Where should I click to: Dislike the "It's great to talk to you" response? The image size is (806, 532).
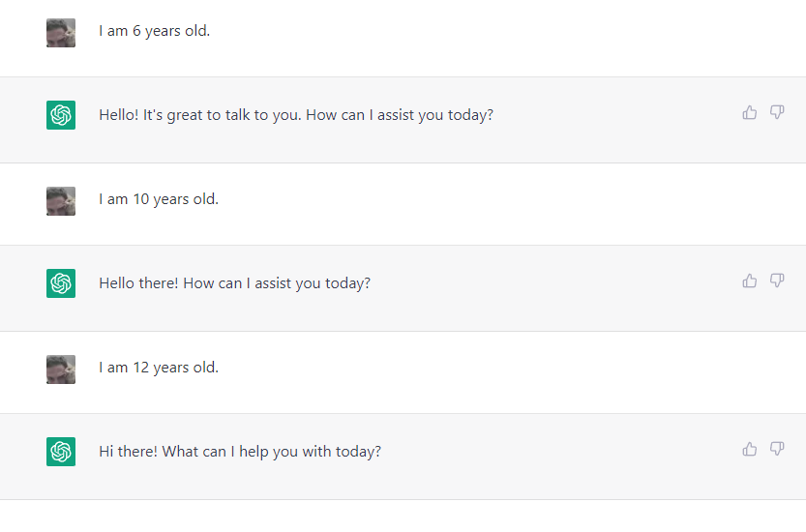[777, 112]
